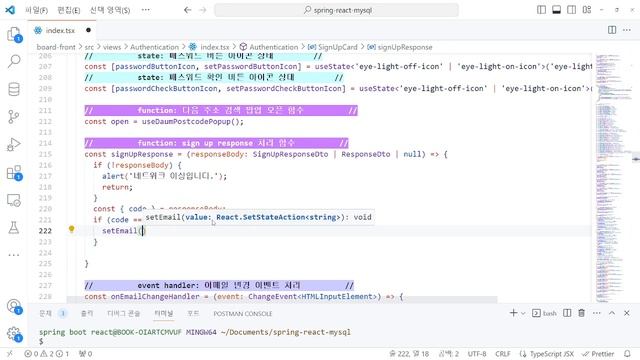Switch to the 출력 panel tab
Screen dimensions: 640x360
pyautogui.click(x=87, y=313)
